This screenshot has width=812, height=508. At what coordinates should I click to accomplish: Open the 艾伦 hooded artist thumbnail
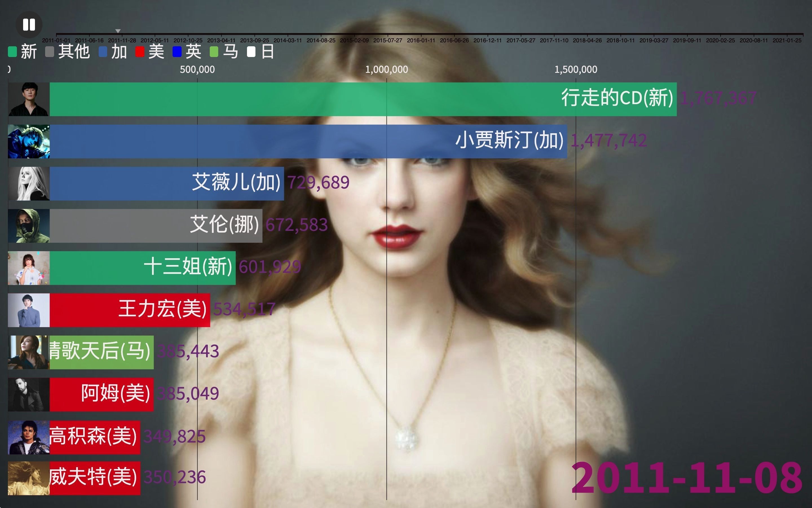click(x=29, y=226)
